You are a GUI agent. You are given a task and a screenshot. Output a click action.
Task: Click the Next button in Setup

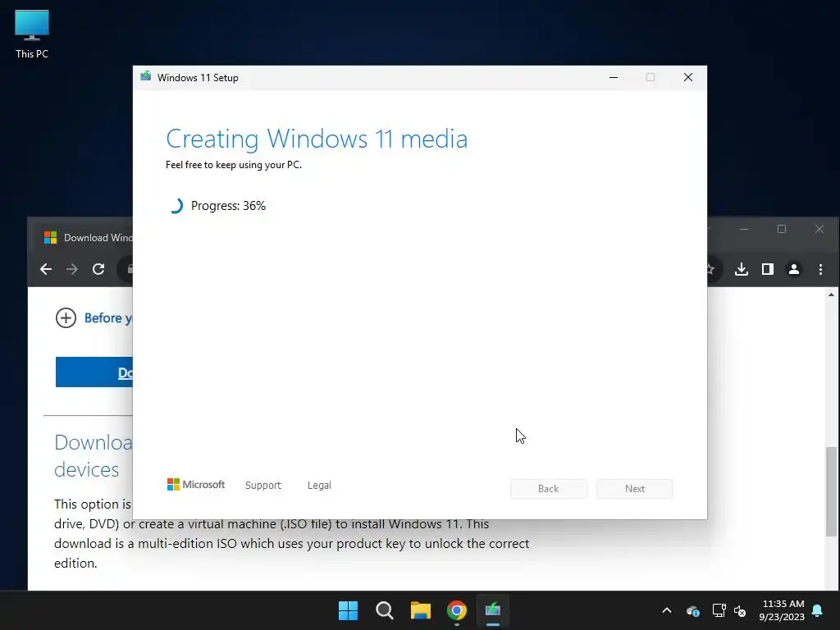click(635, 489)
